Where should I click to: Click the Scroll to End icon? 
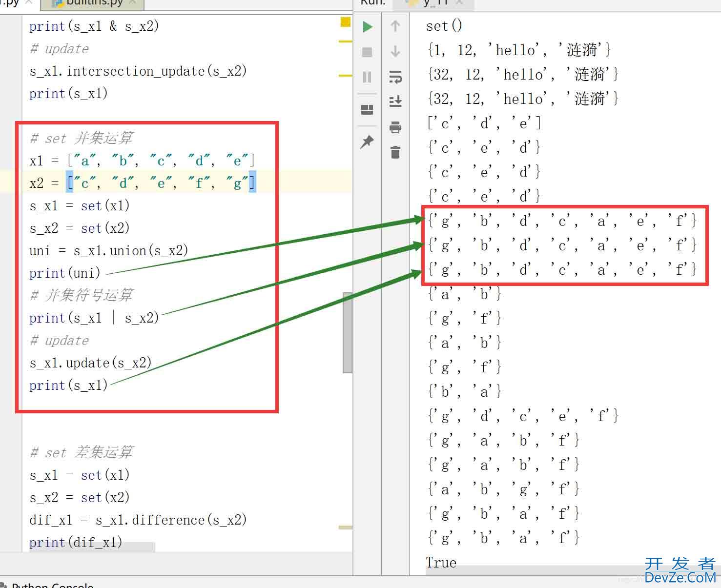(x=395, y=101)
